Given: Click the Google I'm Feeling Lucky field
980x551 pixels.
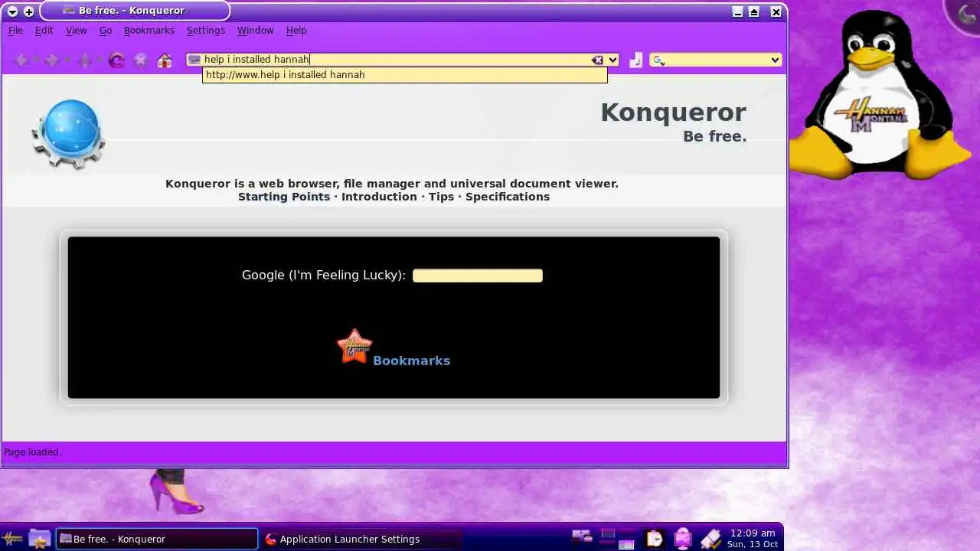Looking at the screenshot, I should [478, 275].
